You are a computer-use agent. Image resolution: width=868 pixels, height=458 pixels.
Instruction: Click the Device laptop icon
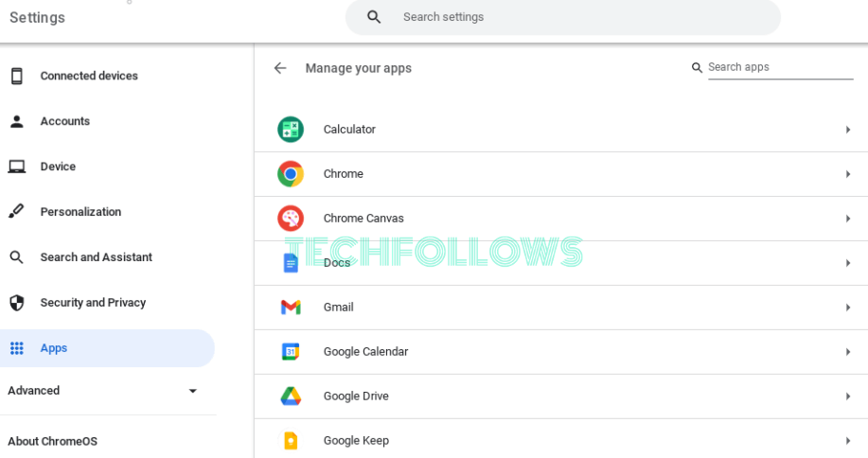(17, 167)
